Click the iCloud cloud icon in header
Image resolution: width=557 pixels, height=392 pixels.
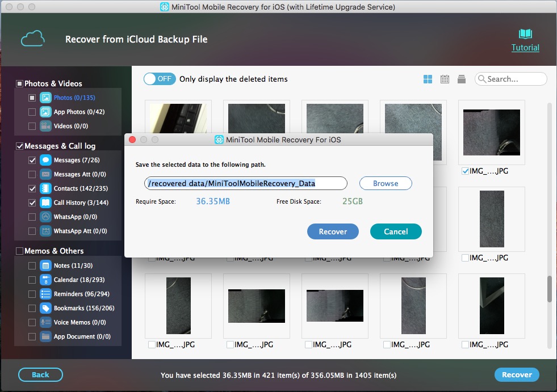(x=32, y=37)
